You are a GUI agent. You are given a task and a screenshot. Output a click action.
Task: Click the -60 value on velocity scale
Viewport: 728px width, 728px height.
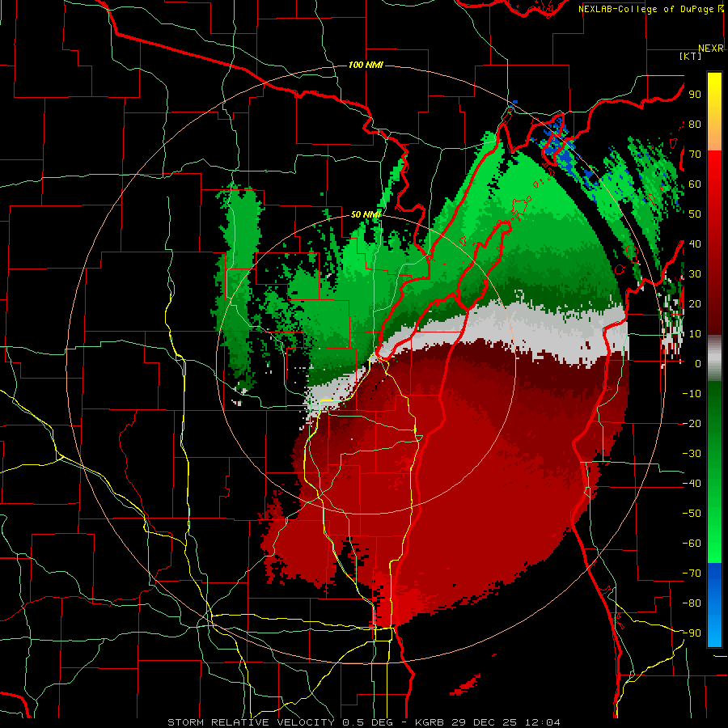click(x=692, y=544)
